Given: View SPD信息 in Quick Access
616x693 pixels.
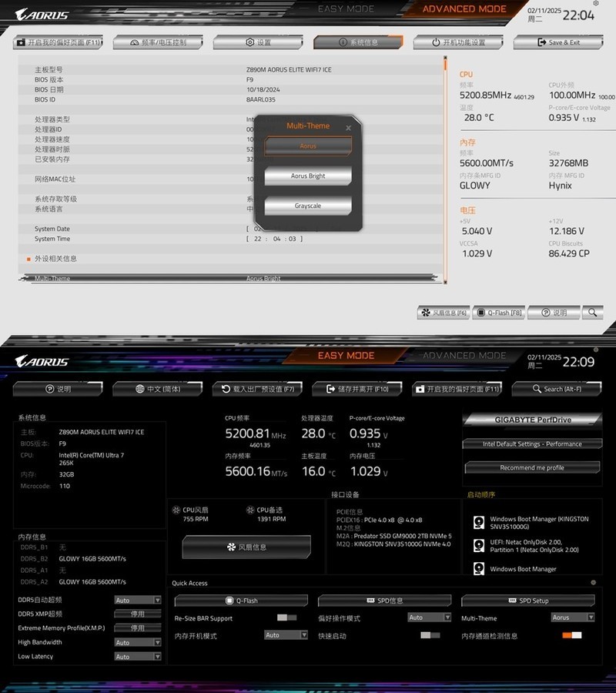Looking at the screenshot, I should tap(385, 600).
